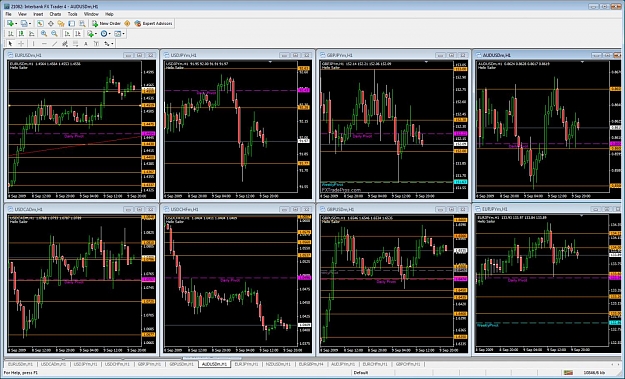625x379 pixels.
Task: Activate the USDJPYm,H1 chart window title
Action: pos(183,55)
